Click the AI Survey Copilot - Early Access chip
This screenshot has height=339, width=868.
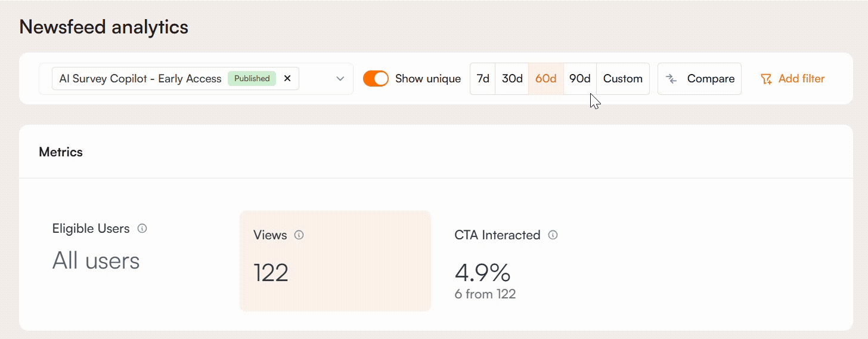(x=140, y=79)
